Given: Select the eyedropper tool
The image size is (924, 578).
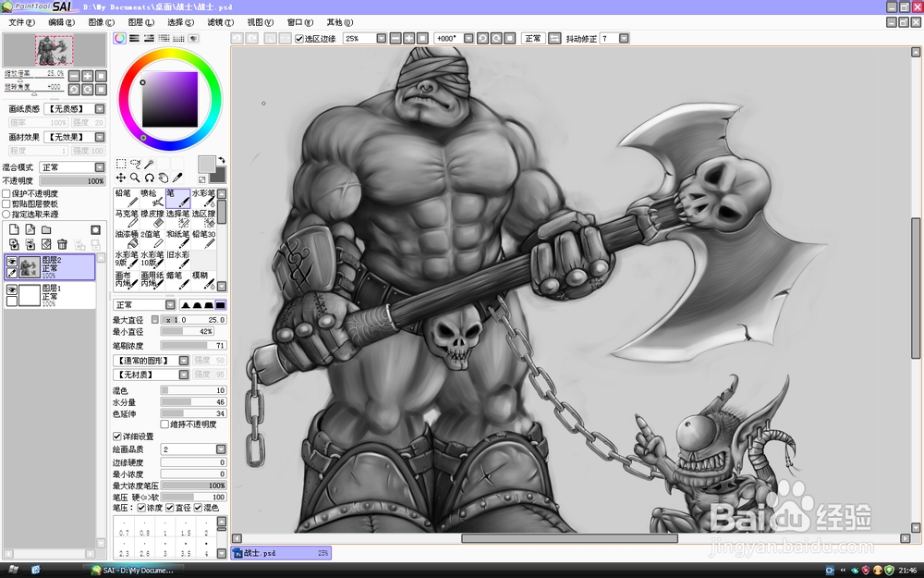Looking at the screenshot, I should (x=177, y=178).
